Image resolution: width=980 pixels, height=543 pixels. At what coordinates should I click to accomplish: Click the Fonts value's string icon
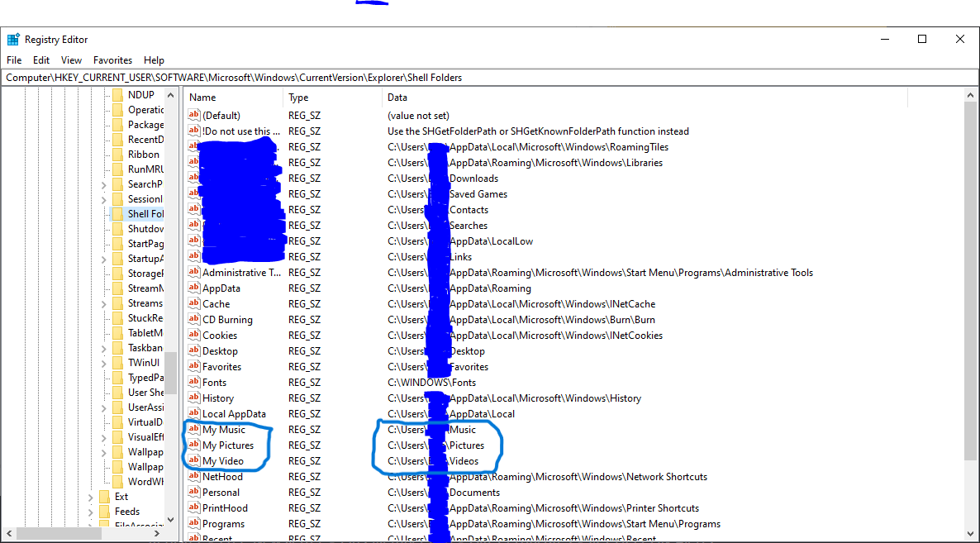tap(194, 383)
